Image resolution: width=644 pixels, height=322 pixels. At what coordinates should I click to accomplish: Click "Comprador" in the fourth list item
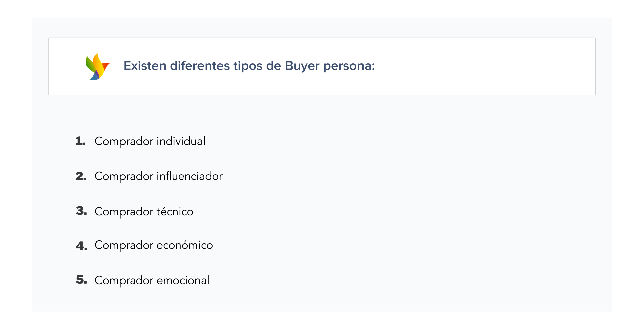point(124,246)
